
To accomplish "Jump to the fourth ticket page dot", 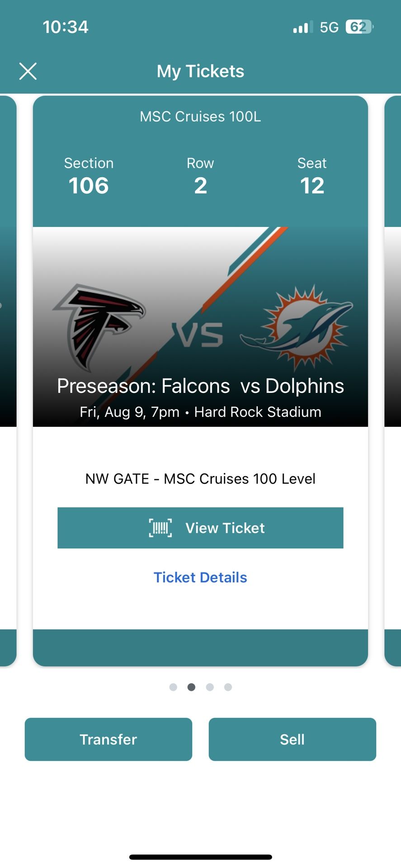I will pyautogui.click(x=228, y=687).
